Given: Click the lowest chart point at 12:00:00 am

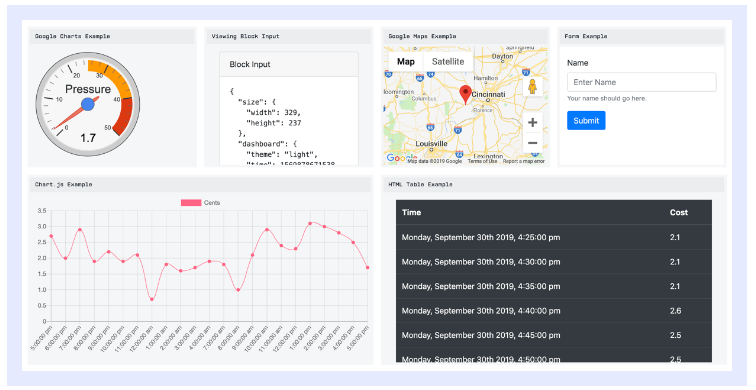Looking at the screenshot, I should [x=151, y=299].
